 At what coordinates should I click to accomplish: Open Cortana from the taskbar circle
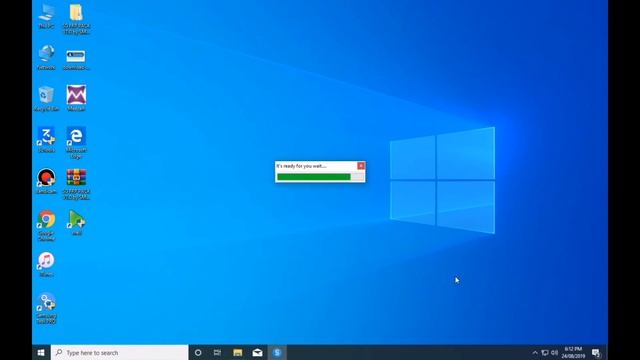[x=198, y=353]
